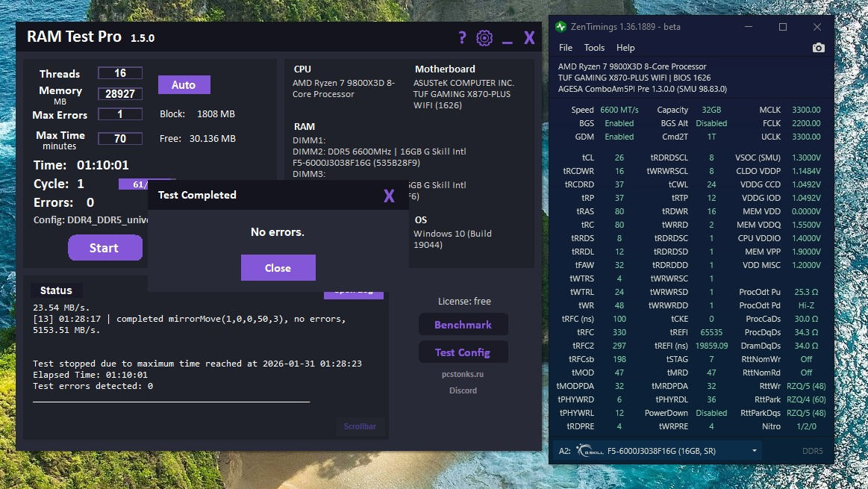Minimize the ZenTimings window

point(749,27)
